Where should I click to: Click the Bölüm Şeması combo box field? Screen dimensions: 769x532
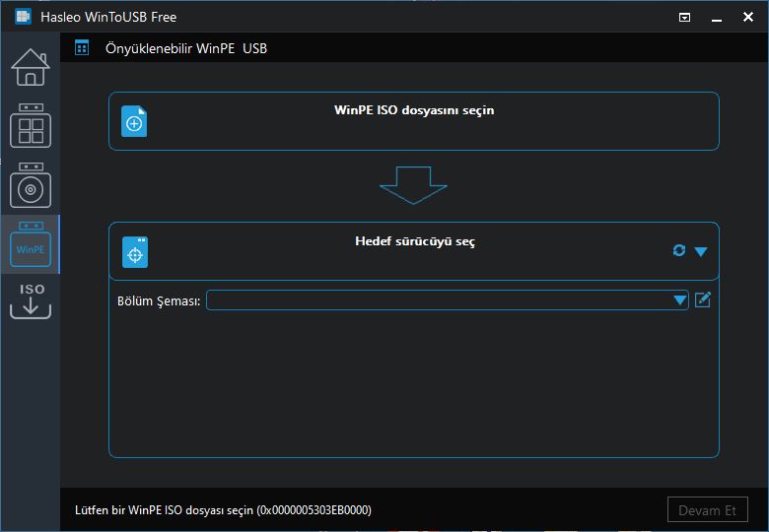[x=447, y=299]
